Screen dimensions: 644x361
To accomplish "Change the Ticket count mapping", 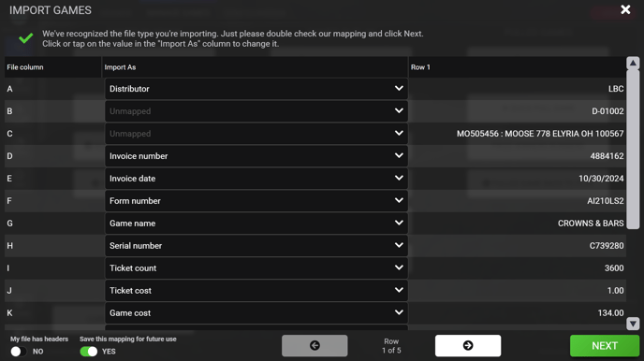I will [256, 267].
